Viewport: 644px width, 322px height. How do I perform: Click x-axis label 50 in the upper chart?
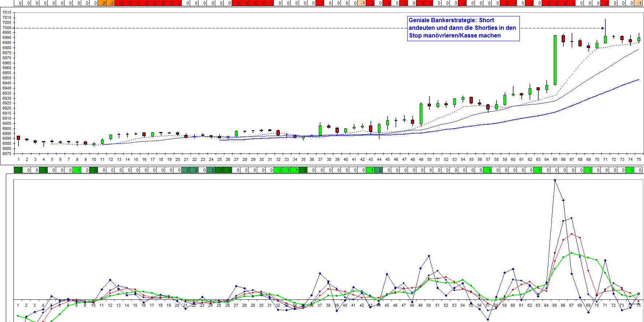[x=429, y=159]
